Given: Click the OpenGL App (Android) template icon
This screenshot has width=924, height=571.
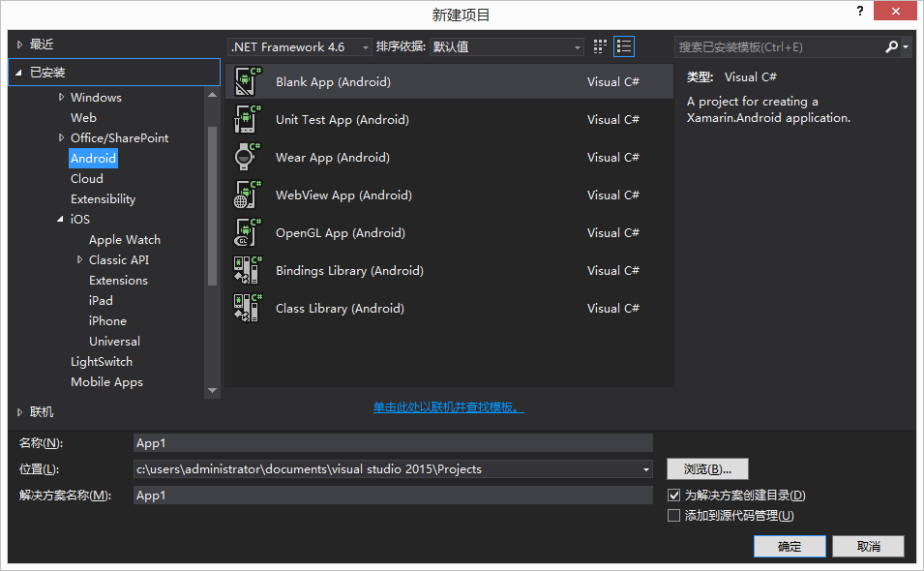Looking at the screenshot, I should 248,232.
